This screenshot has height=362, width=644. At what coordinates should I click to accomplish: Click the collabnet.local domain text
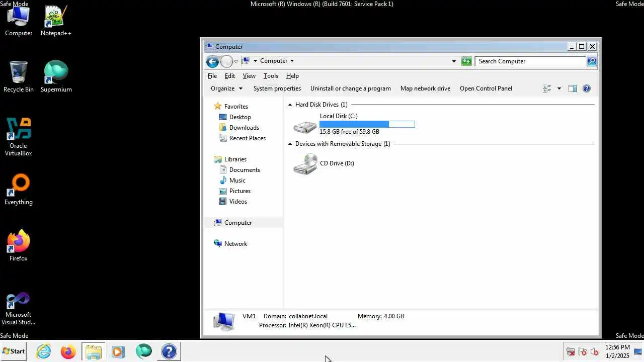pos(308,316)
